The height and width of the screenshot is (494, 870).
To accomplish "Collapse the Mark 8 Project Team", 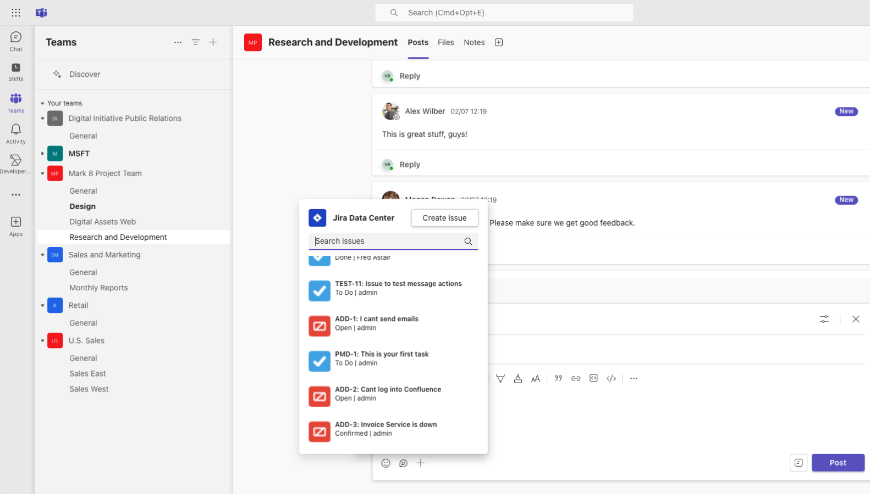I will (43, 173).
